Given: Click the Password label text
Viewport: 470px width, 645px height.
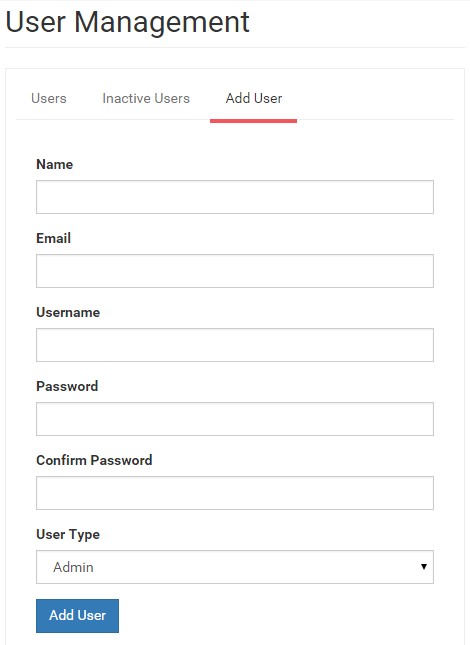Looking at the screenshot, I should tap(67, 386).
